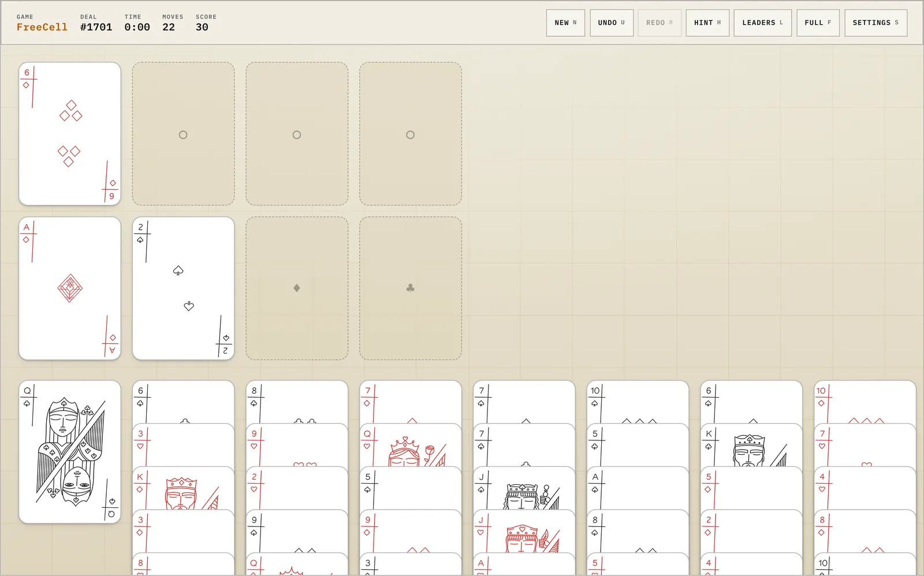Select the 4 of diamonds card
This screenshot has width=924, height=576.
click(x=751, y=564)
